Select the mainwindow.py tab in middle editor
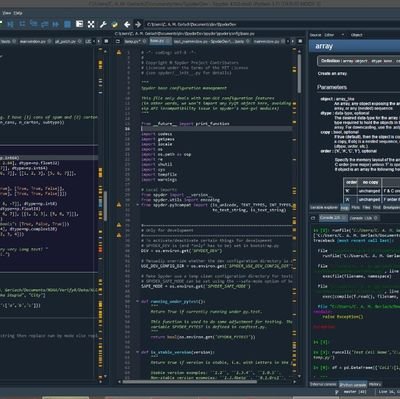Viewport: 400px width, 399px height. click(268, 41)
